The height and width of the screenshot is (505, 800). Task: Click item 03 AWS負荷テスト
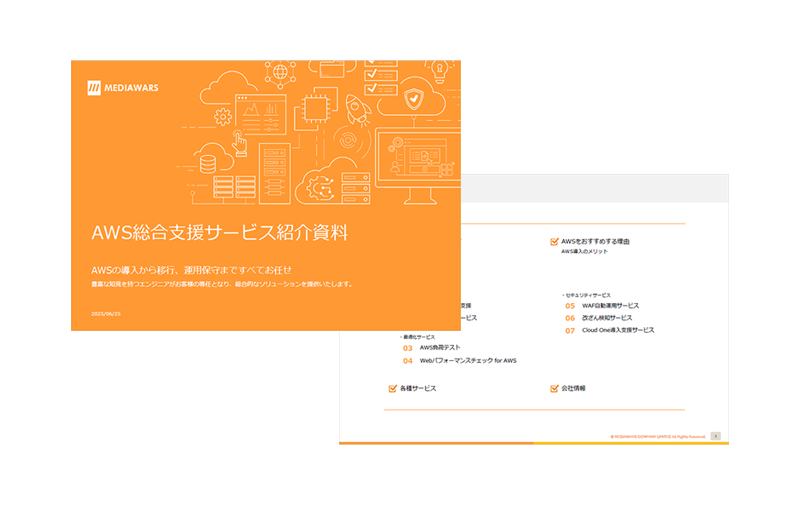click(x=432, y=347)
